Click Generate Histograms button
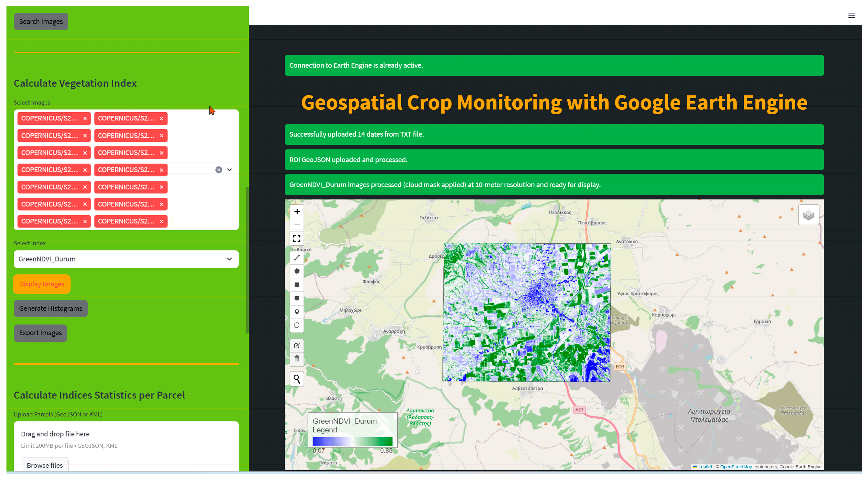Screen dimensions: 868x479 (x=51, y=308)
